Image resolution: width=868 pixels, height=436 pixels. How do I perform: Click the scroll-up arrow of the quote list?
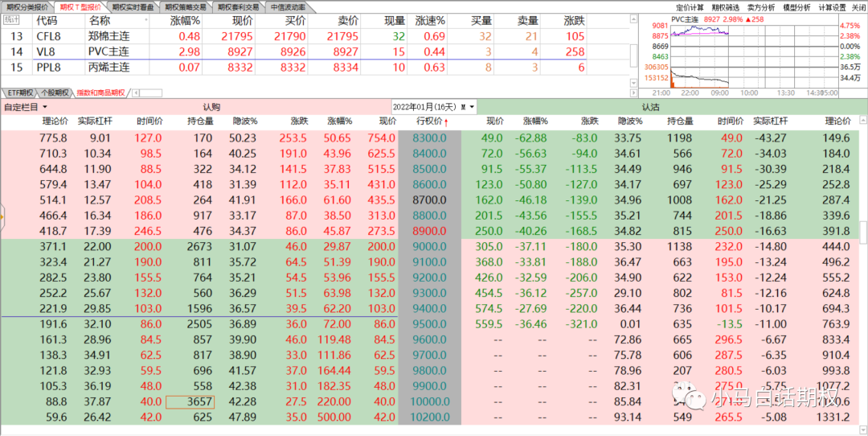coord(634,19)
